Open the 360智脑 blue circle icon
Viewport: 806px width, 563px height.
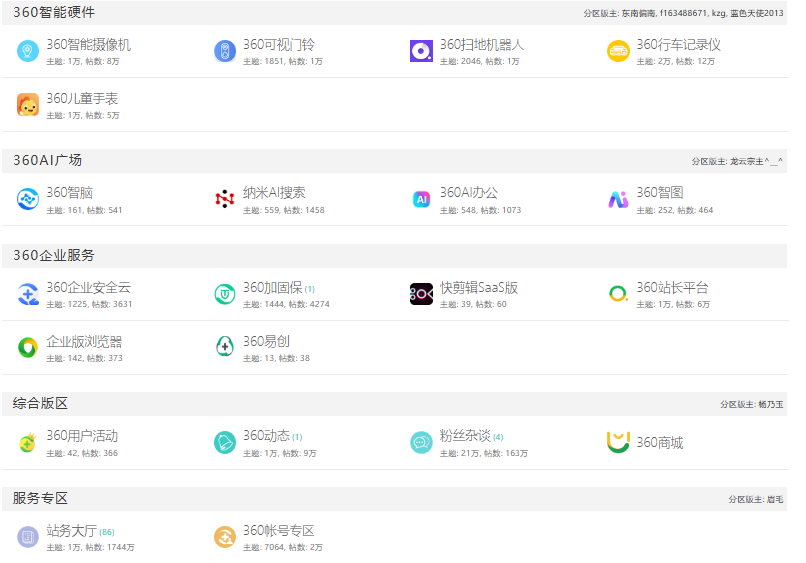coord(28,199)
